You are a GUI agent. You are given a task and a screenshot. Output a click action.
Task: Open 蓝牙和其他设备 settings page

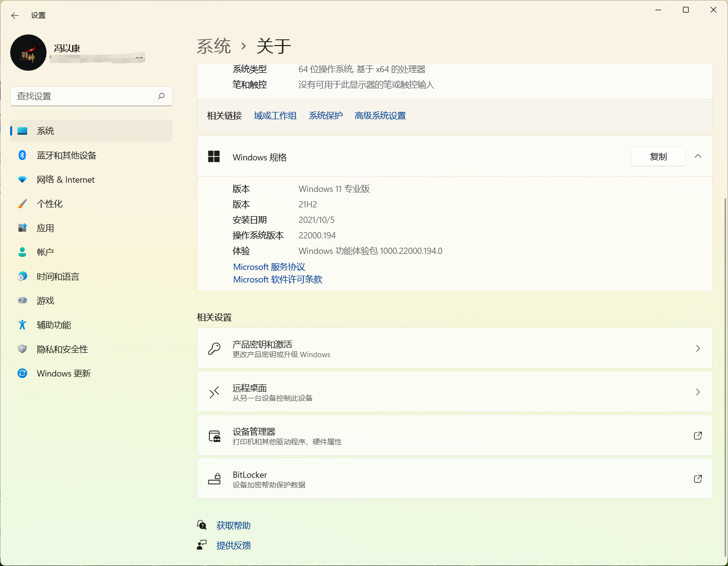pos(91,155)
